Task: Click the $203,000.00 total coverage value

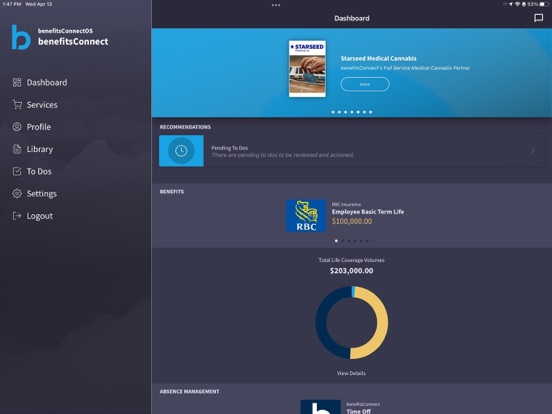Action: (x=352, y=271)
